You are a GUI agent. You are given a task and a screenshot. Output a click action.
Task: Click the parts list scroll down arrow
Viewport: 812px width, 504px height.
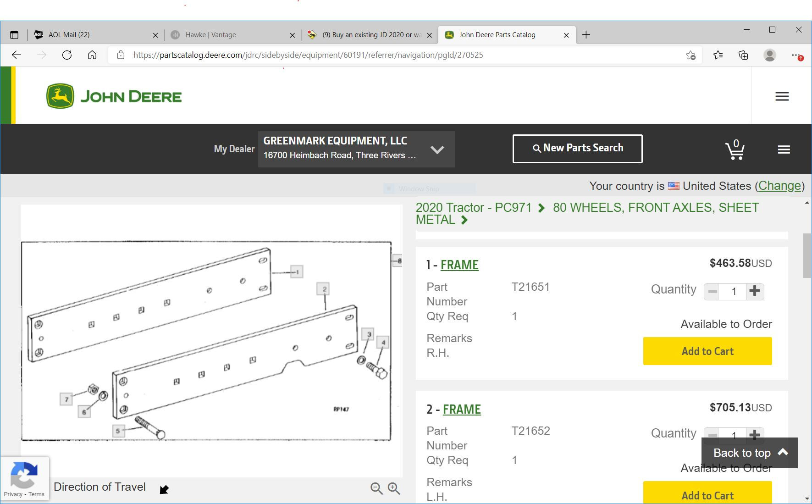point(807,498)
